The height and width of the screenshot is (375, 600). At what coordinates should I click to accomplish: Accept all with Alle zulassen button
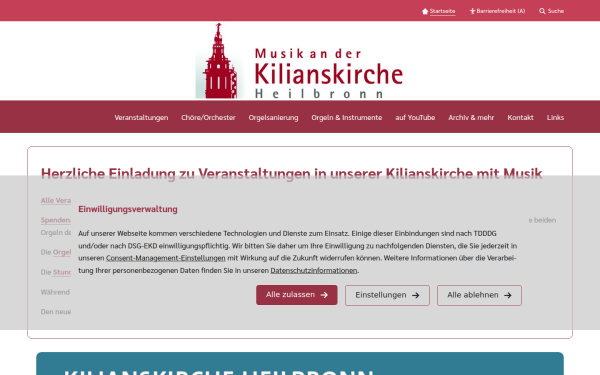297,295
